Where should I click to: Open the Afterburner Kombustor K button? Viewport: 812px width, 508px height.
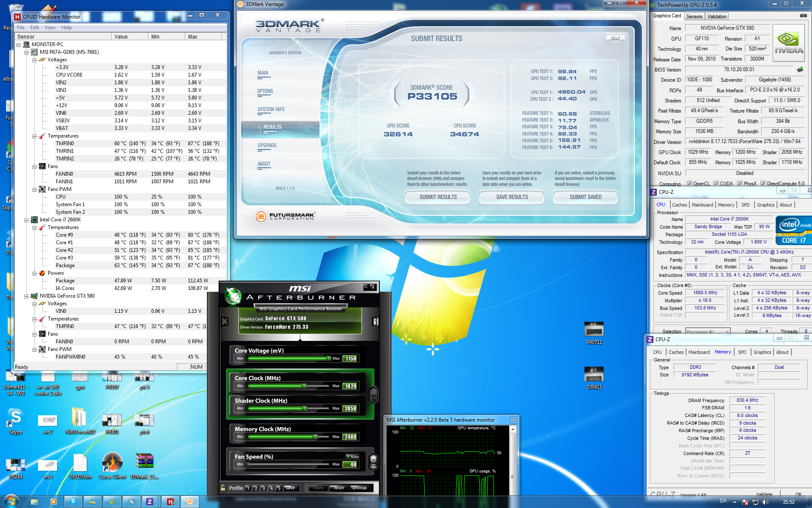click(x=225, y=322)
